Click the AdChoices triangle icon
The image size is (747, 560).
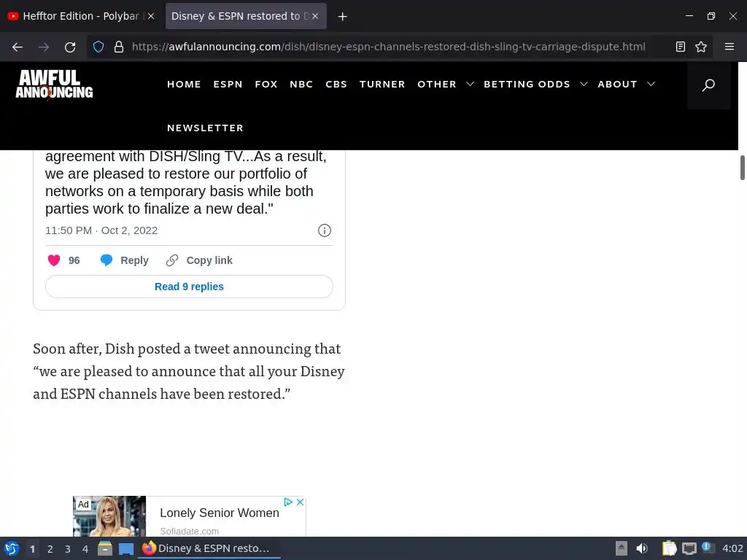click(288, 502)
